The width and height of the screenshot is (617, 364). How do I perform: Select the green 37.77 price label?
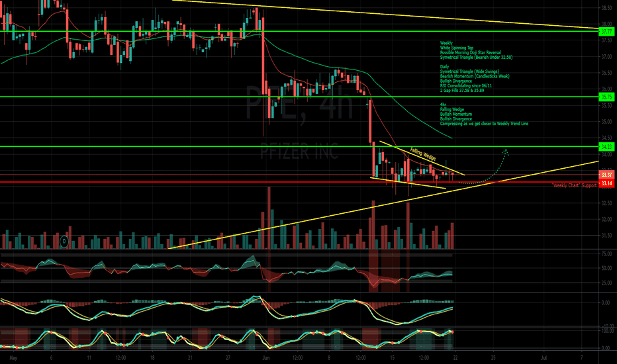pos(606,31)
